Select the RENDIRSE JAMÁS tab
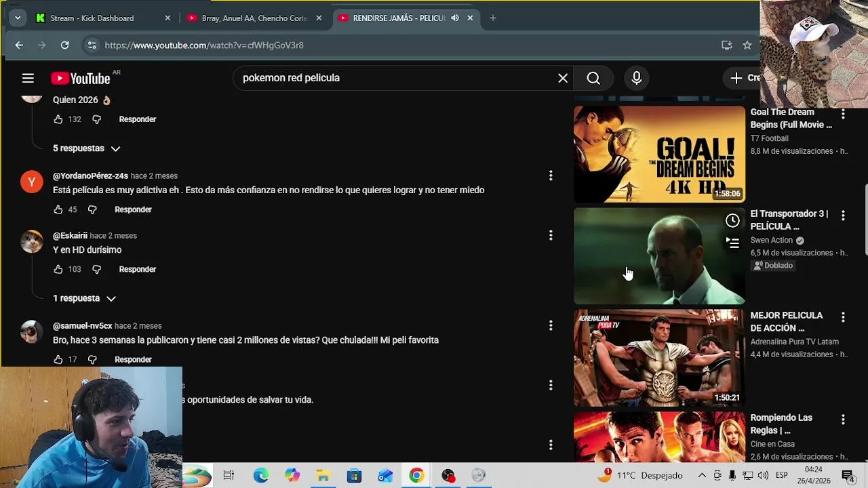868x488 pixels. coord(406,18)
